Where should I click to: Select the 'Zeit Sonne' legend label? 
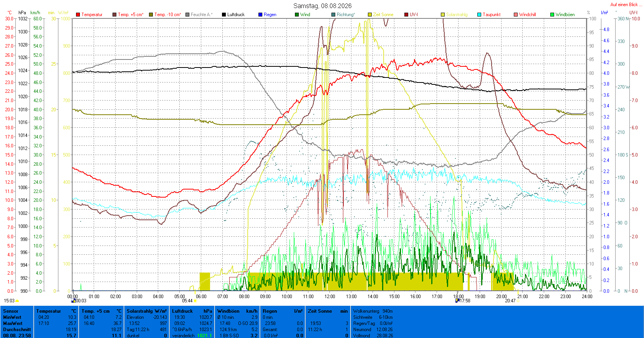click(x=383, y=15)
